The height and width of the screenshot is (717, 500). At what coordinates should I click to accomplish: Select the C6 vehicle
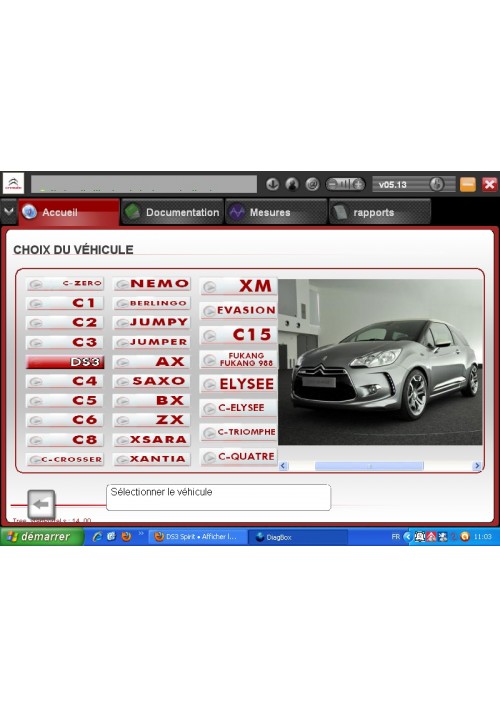pyautogui.click(x=65, y=420)
